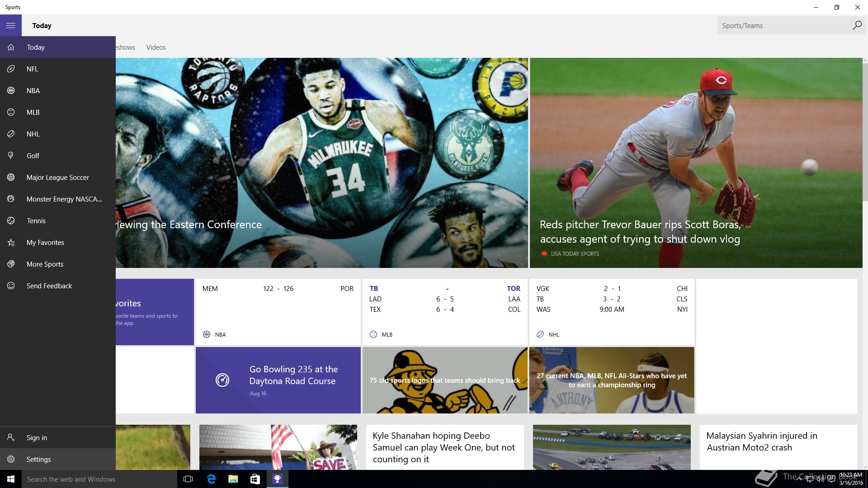Click the MLB icon in scores card

pyautogui.click(x=373, y=335)
